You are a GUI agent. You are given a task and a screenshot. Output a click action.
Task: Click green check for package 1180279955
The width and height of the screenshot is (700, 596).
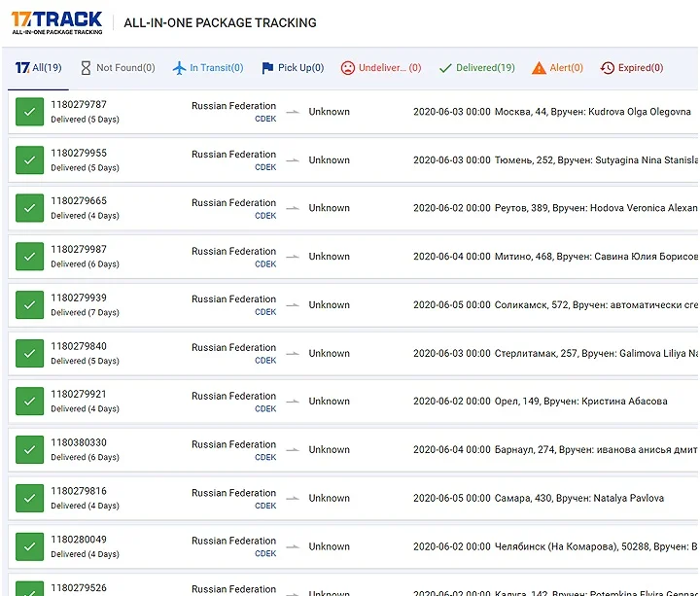coord(29,159)
